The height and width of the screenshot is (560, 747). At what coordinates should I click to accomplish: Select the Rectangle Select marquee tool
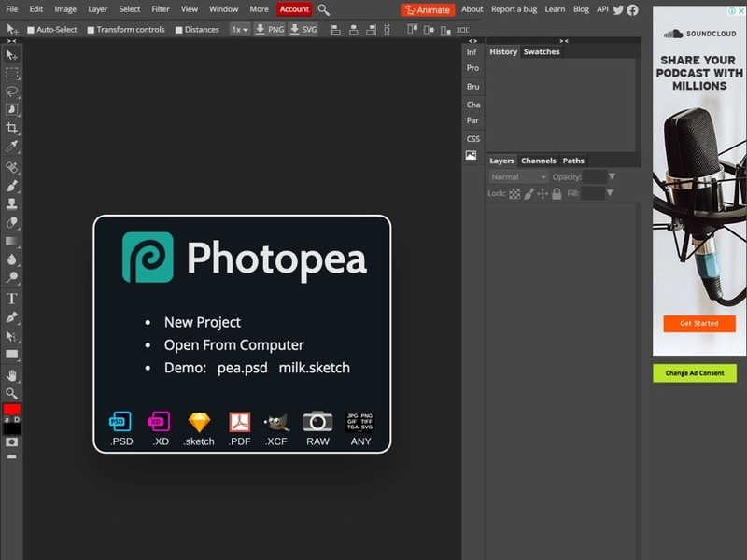tap(11, 73)
